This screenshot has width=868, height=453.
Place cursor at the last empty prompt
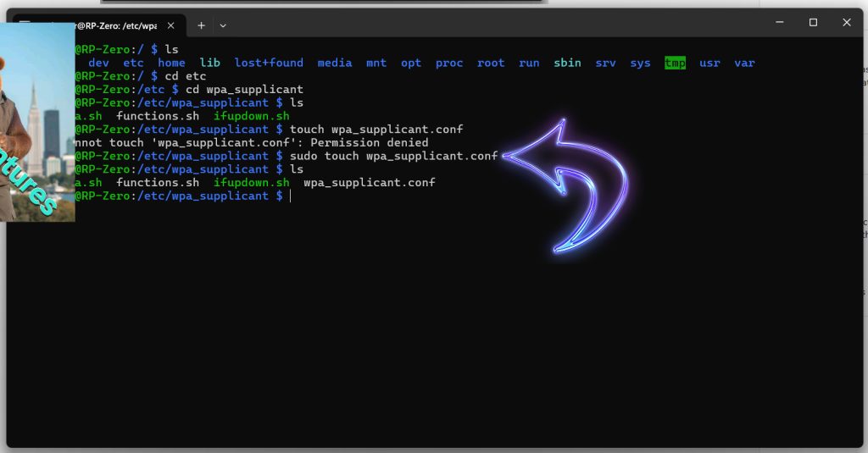291,196
